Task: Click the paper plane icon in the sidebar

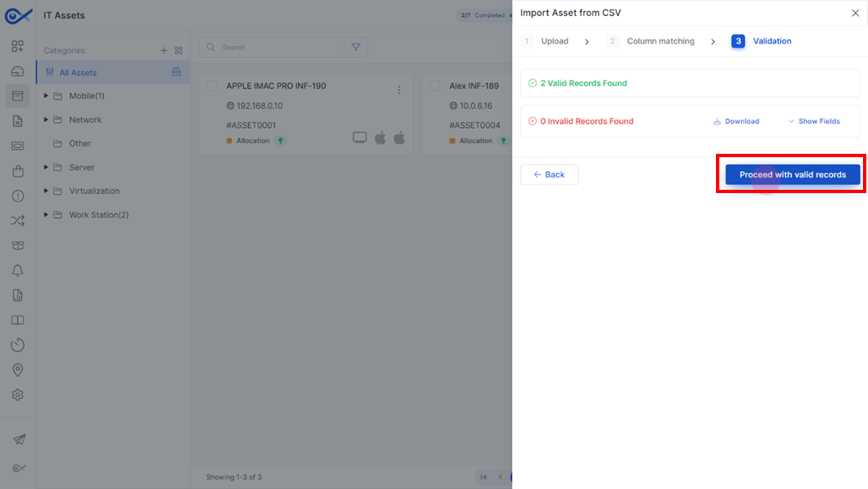Action: click(x=19, y=440)
